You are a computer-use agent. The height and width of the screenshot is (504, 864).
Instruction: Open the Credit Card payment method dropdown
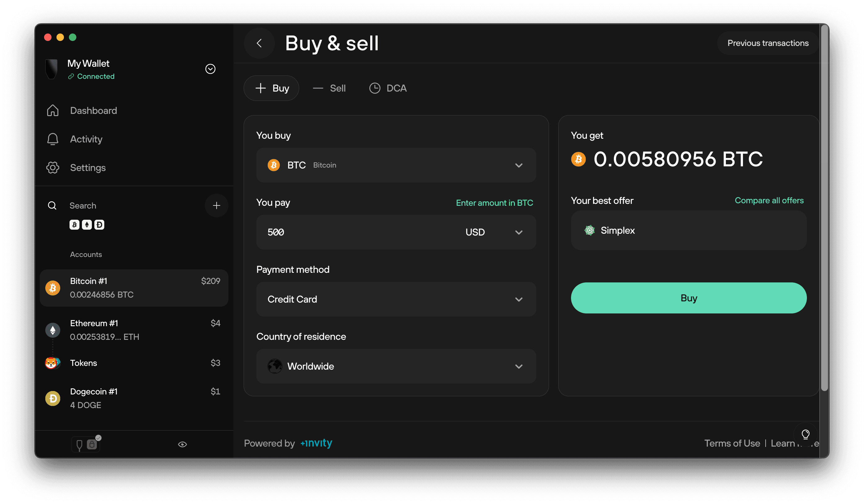point(396,299)
